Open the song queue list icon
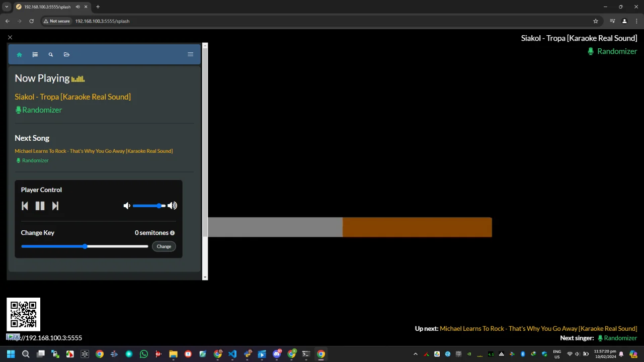The width and height of the screenshot is (644, 362). (35, 54)
